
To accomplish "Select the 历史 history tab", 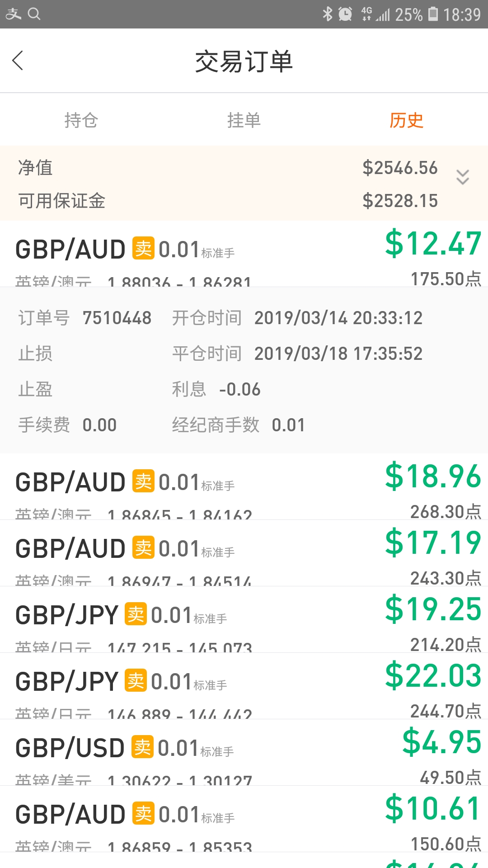I will (x=407, y=120).
